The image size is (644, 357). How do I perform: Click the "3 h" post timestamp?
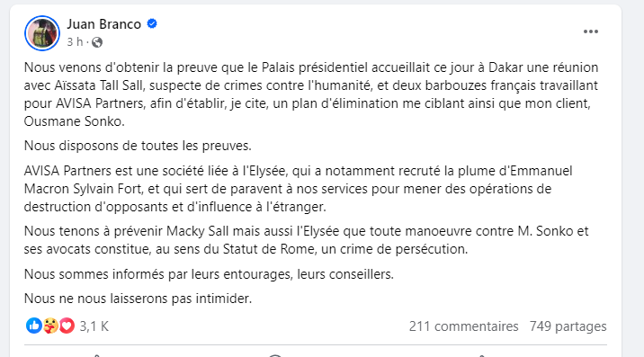click(75, 42)
